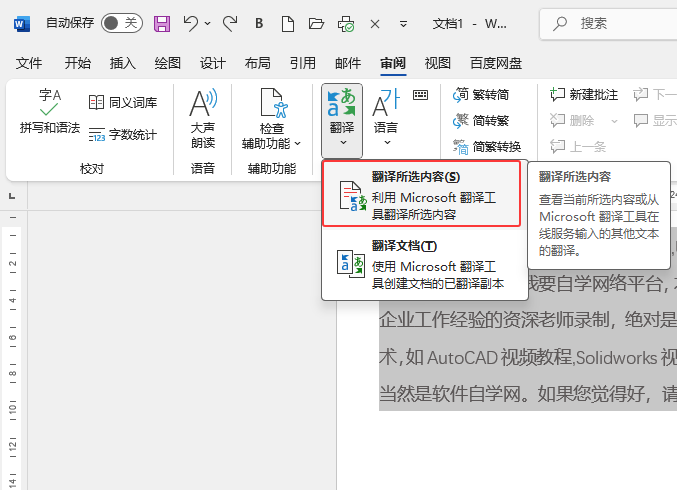Undo the last action
Viewport: 677px width, 490px height.
(x=190, y=23)
